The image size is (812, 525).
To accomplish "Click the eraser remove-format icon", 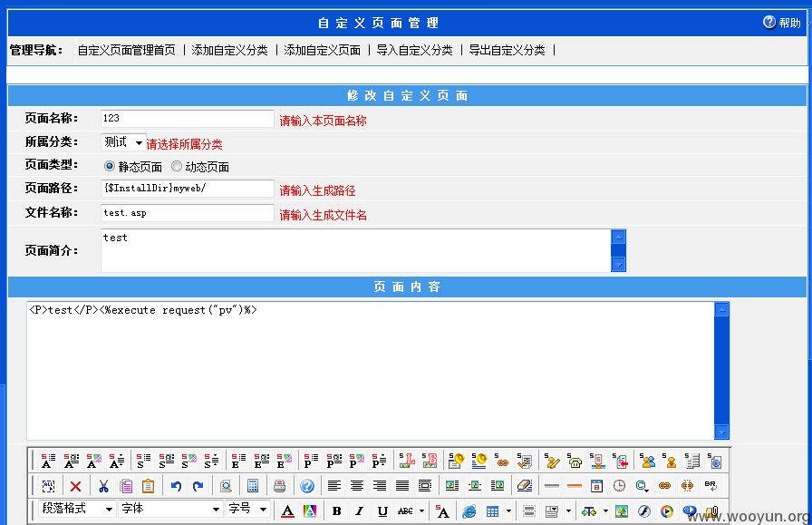I will coord(525,486).
